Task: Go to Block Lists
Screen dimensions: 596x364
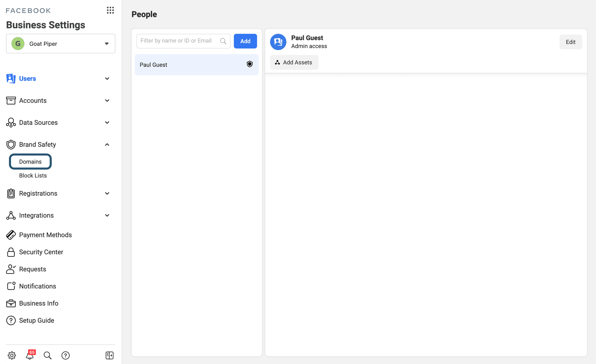Action: 33,176
